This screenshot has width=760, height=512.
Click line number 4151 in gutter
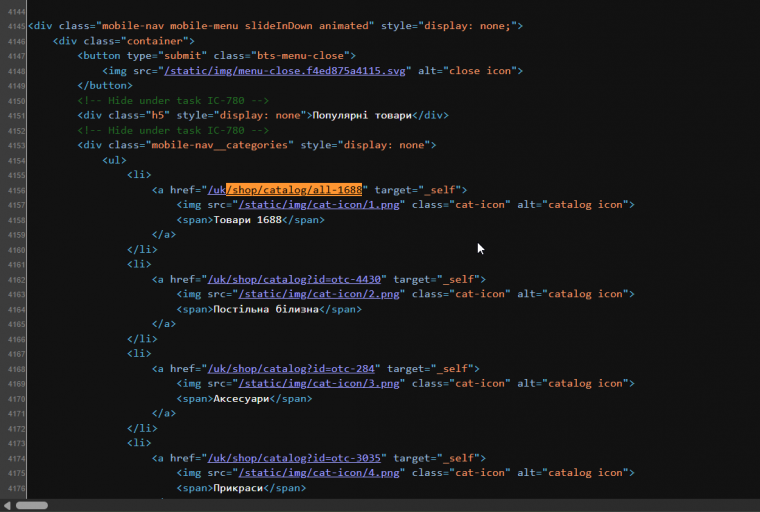[16, 116]
